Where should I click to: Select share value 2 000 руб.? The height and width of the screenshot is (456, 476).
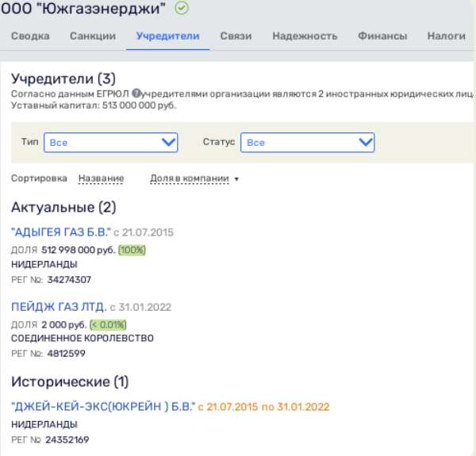tap(64, 324)
